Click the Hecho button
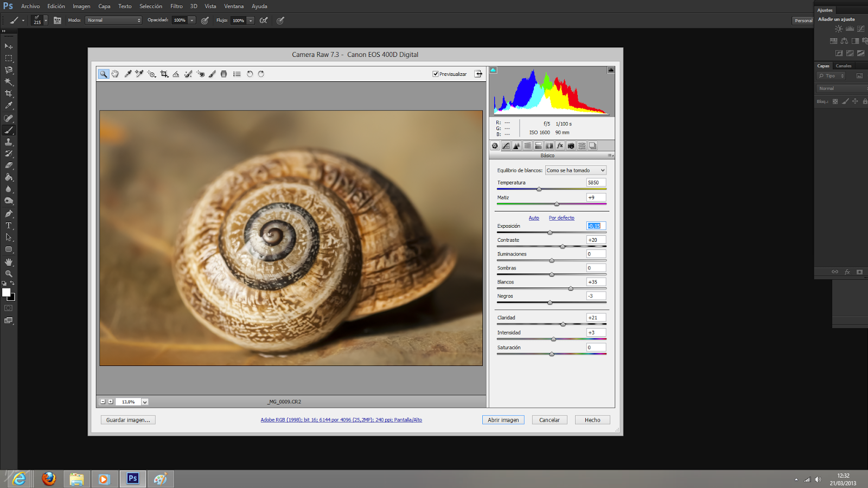This screenshot has height=488, width=868. (592, 420)
